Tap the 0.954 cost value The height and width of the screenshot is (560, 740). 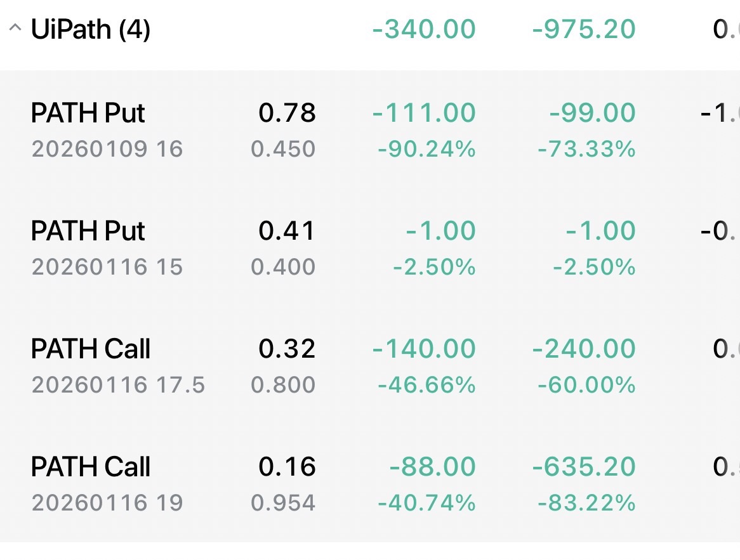pos(283,504)
